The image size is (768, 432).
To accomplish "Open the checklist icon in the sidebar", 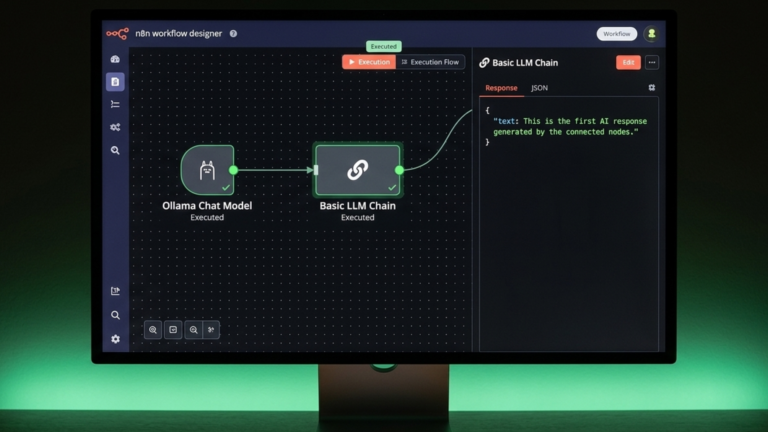I will point(115,104).
